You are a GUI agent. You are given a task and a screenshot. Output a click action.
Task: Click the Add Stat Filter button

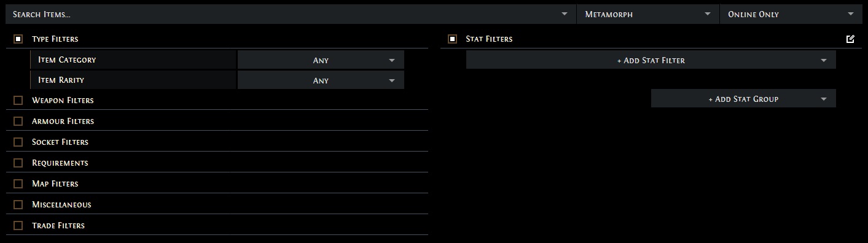point(651,60)
